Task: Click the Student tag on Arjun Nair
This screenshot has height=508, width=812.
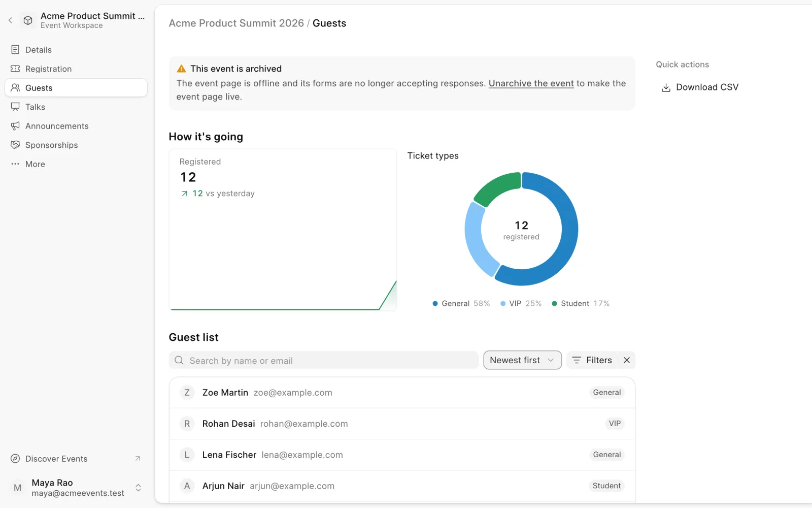Action: (606, 486)
